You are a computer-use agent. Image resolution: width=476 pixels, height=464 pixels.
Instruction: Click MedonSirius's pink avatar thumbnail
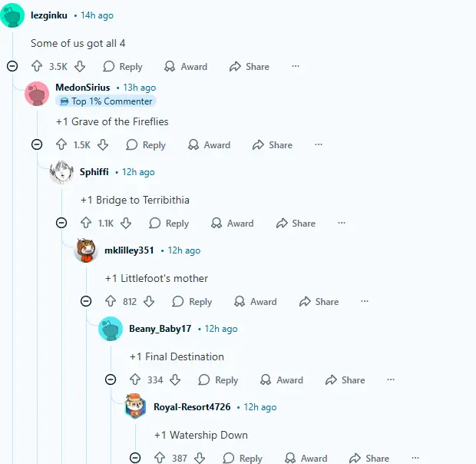(37, 94)
